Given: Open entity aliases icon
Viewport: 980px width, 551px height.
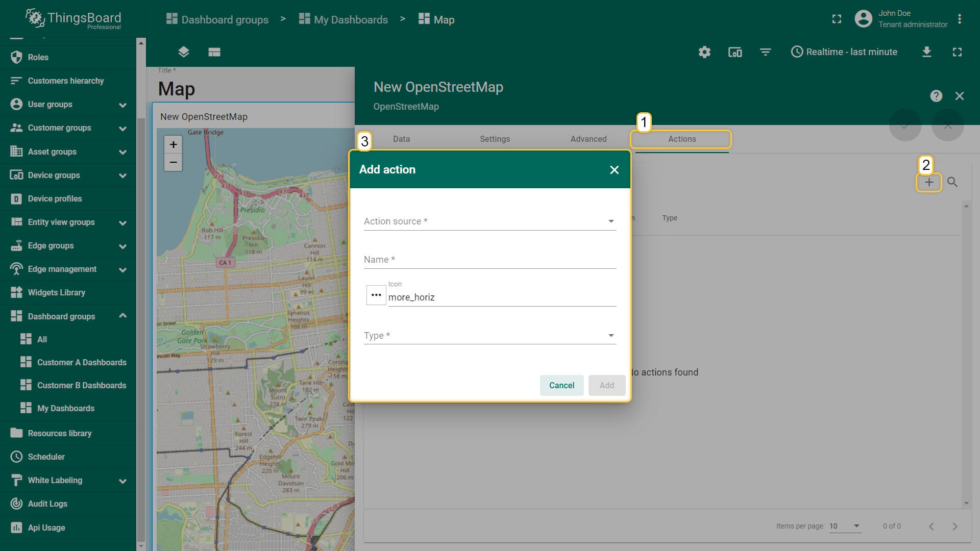Looking at the screenshot, I should coord(735,52).
